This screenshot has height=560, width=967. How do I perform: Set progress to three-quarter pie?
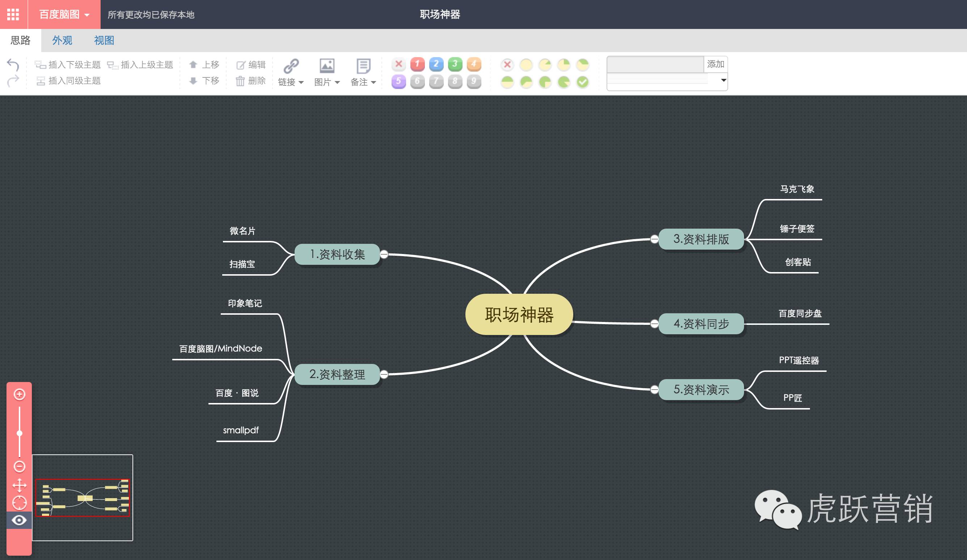tap(545, 82)
